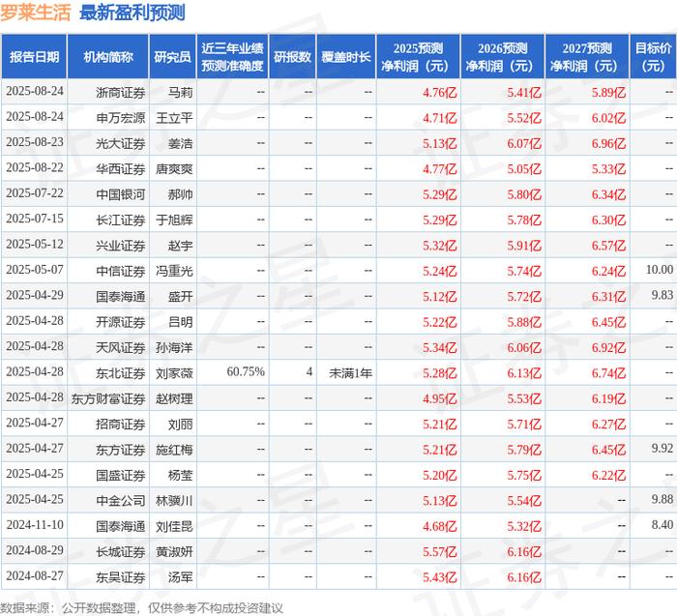Click the 研报数 column header
Screen dimensions: 677x616
pos(292,57)
